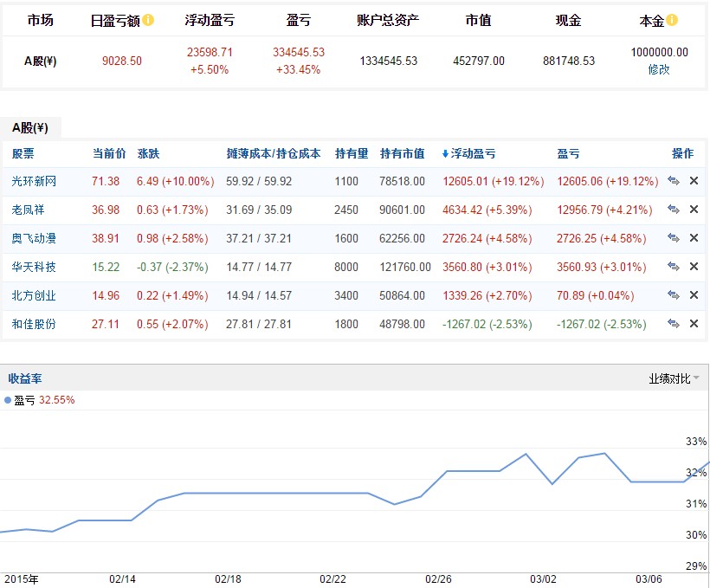Click 老凤祥 quantity 2450

[346, 210]
